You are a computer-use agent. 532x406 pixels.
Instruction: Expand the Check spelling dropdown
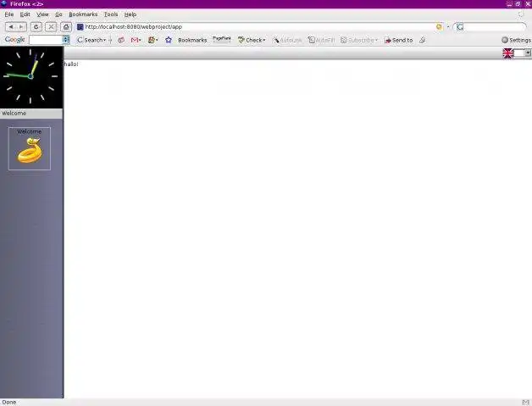click(x=264, y=40)
